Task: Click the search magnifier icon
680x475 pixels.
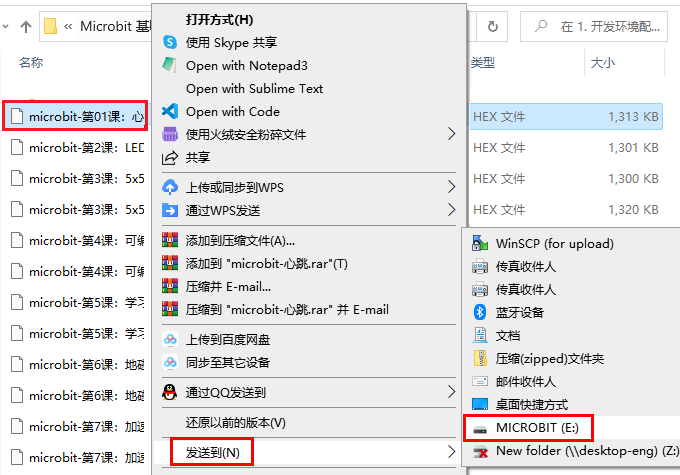Action: (541, 26)
